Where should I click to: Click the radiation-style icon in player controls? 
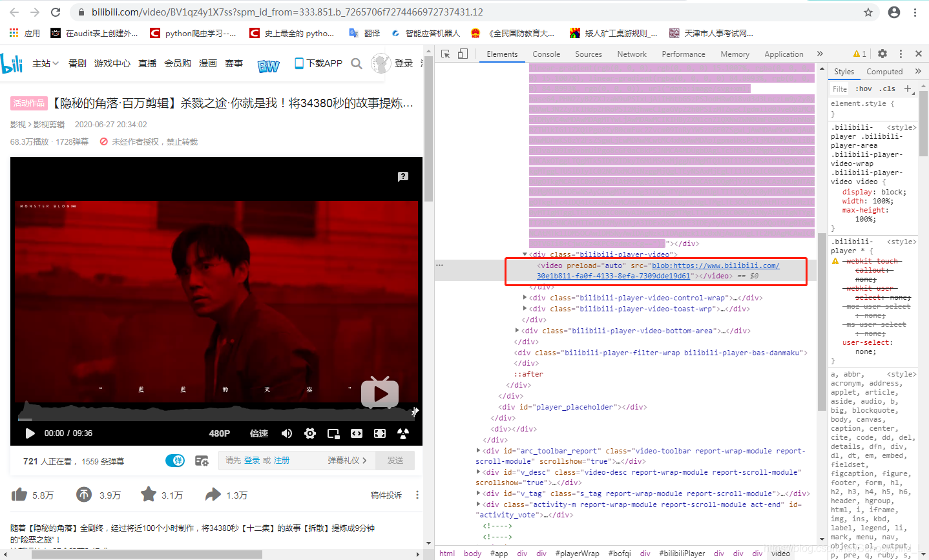403,433
